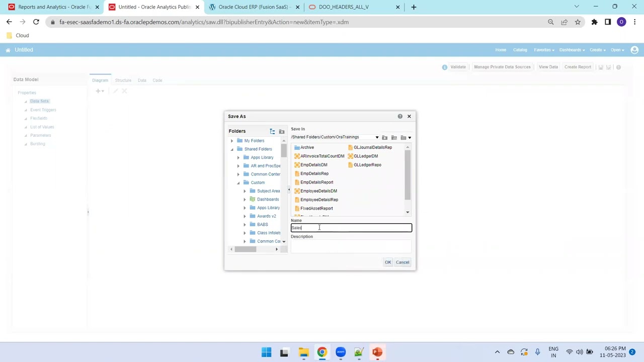Screen dimensions: 644x362
Task: Select ARInvoiceTotalCountDM data model icon
Action: [x=297, y=156]
